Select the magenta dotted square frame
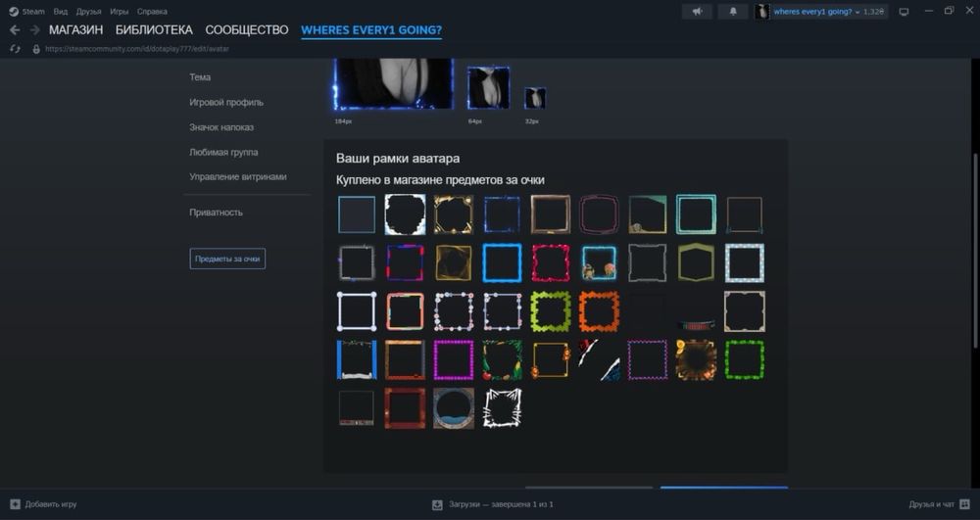The image size is (980, 520). (x=454, y=359)
